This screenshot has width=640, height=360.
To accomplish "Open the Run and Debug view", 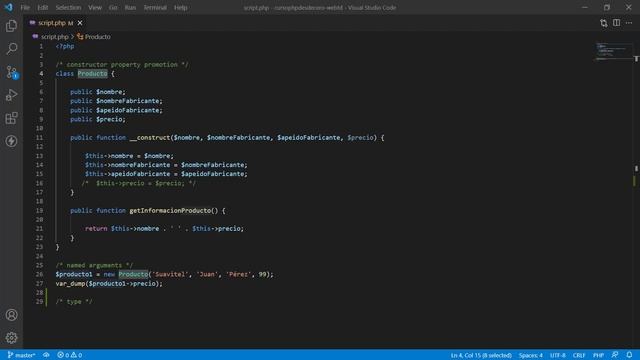I will pos(11,95).
